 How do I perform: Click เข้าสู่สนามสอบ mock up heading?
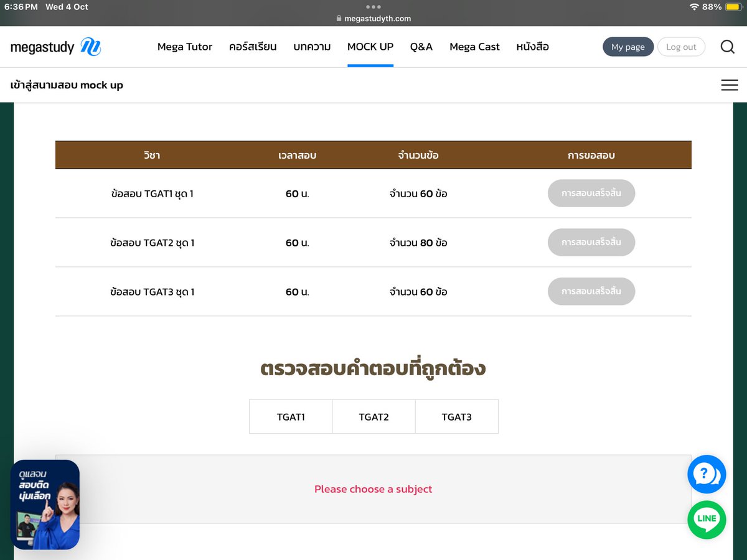click(x=67, y=85)
